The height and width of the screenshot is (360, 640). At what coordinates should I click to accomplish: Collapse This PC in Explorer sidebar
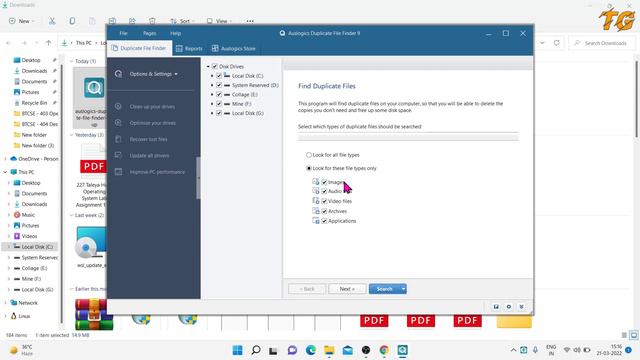point(5,172)
